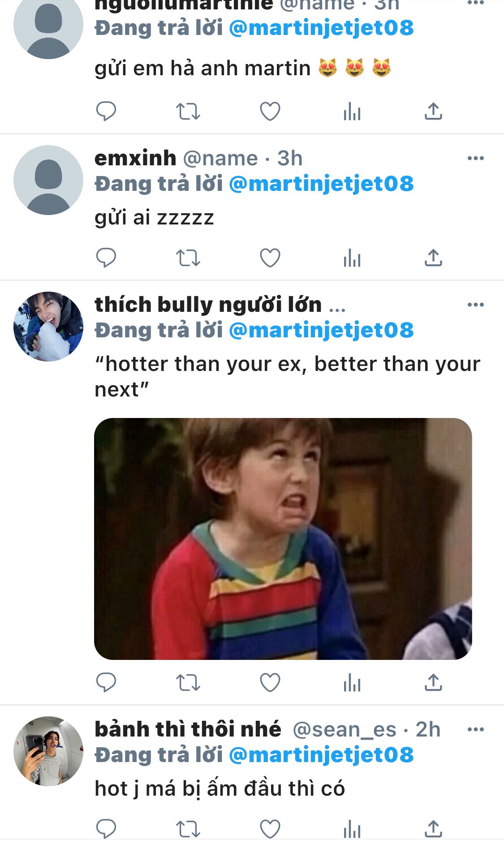Image resolution: width=504 pixels, height=853 pixels.
Task: Open "bảnh thì thôi nhé" profile avatar
Action: point(48,751)
